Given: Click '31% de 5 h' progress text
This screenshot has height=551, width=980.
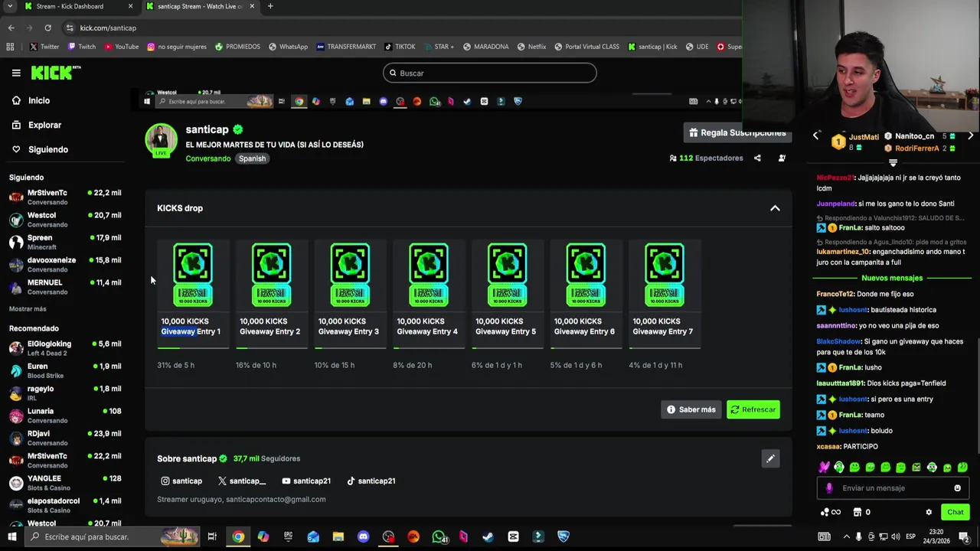Looking at the screenshot, I should pos(175,365).
